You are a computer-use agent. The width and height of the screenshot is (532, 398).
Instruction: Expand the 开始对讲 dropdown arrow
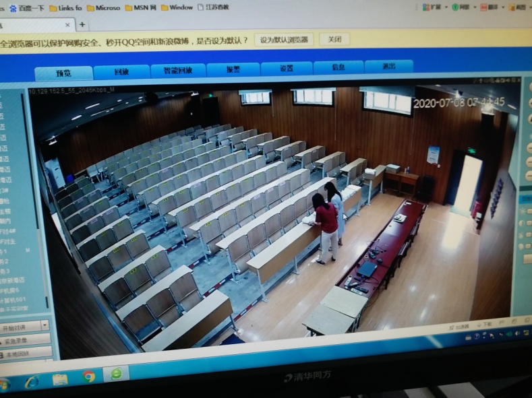coord(45,326)
